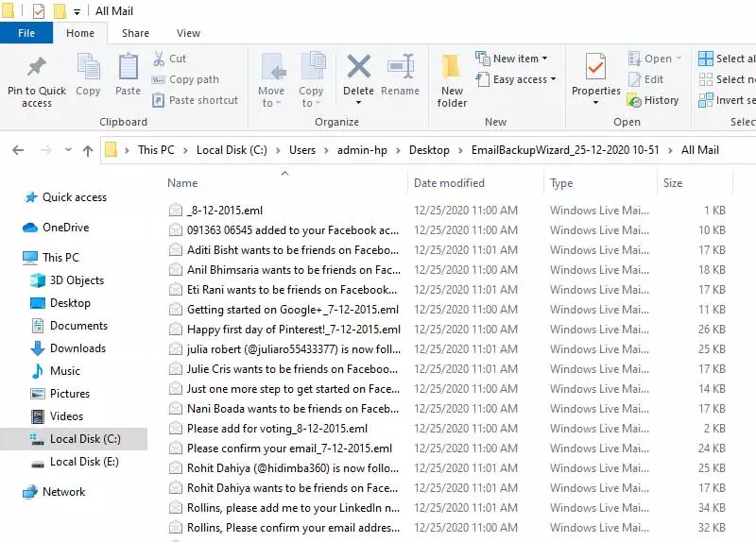Image resolution: width=756 pixels, height=542 pixels.
Task: Expand the Delete dropdown arrow
Action: coord(359,103)
